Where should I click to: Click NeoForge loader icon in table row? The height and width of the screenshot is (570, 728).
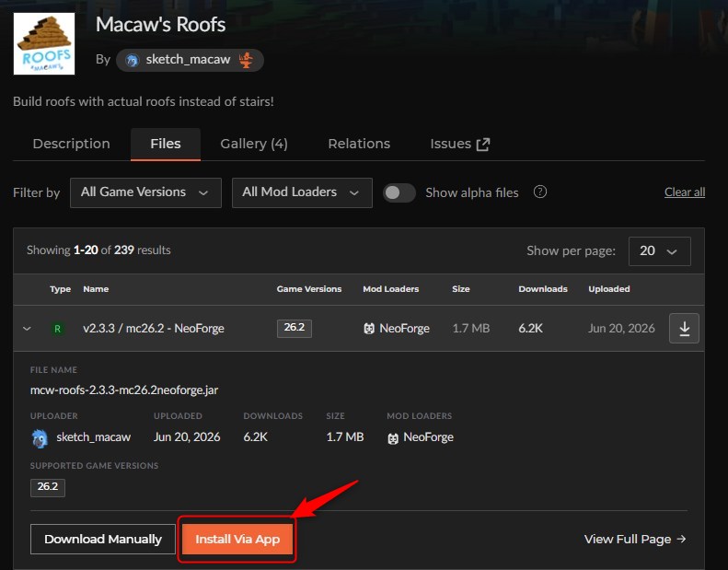(369, 329)
